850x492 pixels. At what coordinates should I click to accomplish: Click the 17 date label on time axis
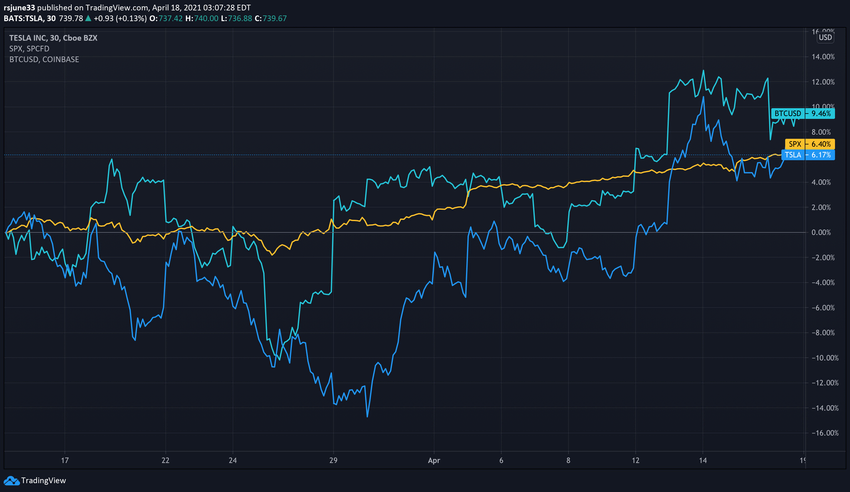coord(65,461)
